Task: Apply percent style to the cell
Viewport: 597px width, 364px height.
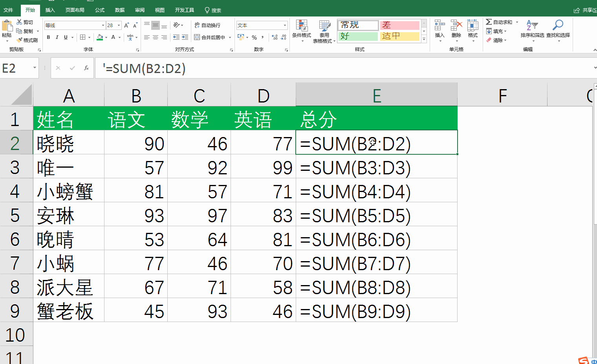Action: [255, 37]
